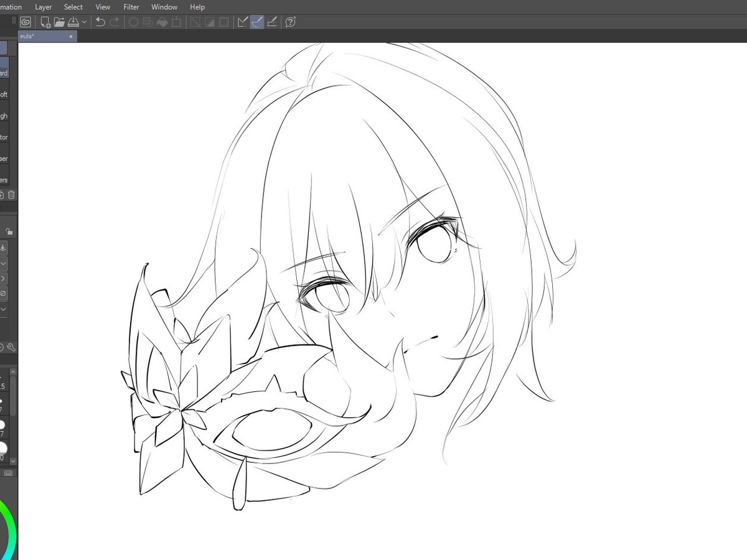The height and width of the screenshot is (560, 747).
Task: Redo the undone action
Action: pyautogui.click(x=115, y=22)
